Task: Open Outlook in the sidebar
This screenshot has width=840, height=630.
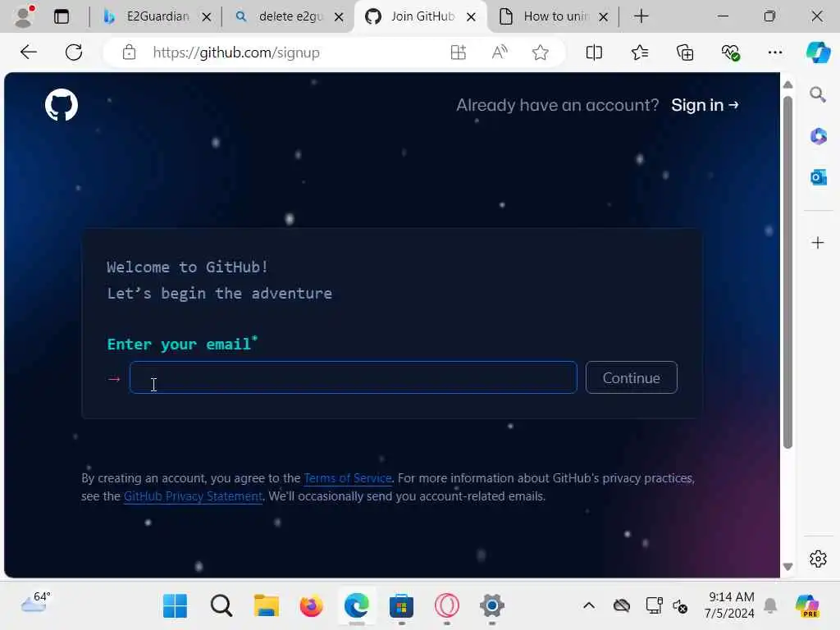Action: [818, 177]
